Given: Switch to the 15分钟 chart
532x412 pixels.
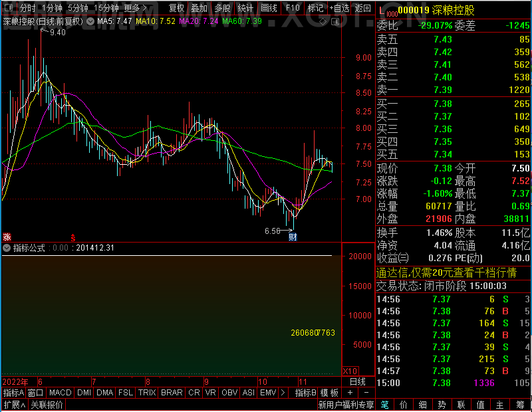Looking at the screenshot, I should [106, 8].
